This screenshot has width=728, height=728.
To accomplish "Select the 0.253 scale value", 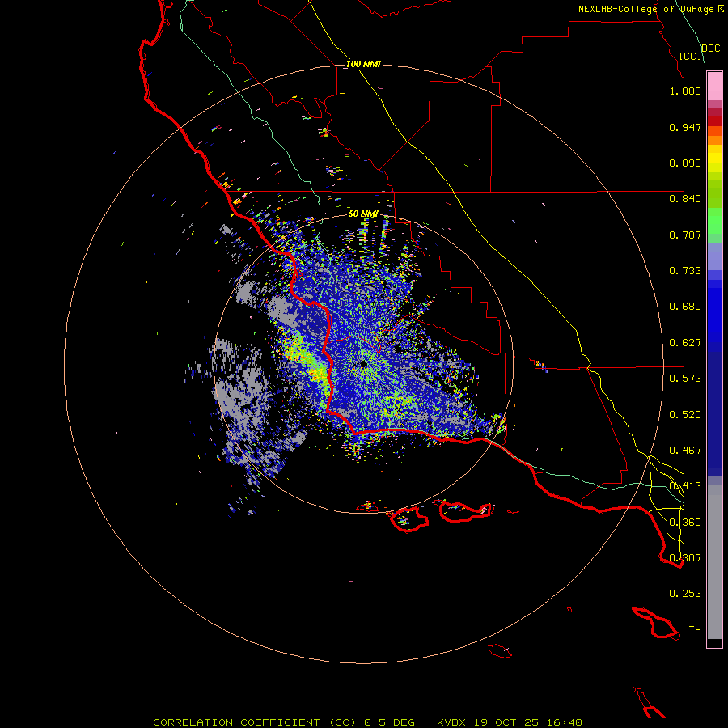I will [x=685, y=594].
